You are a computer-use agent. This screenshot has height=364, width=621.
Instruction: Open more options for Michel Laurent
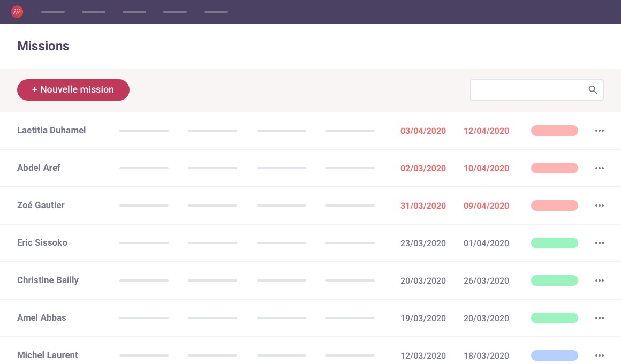coord(599,355)
